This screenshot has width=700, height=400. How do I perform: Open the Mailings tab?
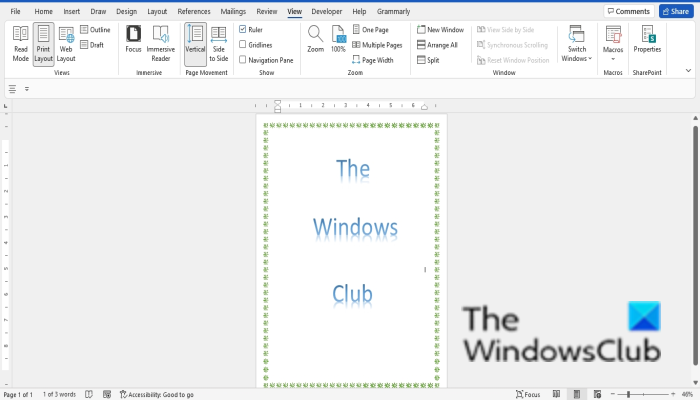click(x=233, y=11)
